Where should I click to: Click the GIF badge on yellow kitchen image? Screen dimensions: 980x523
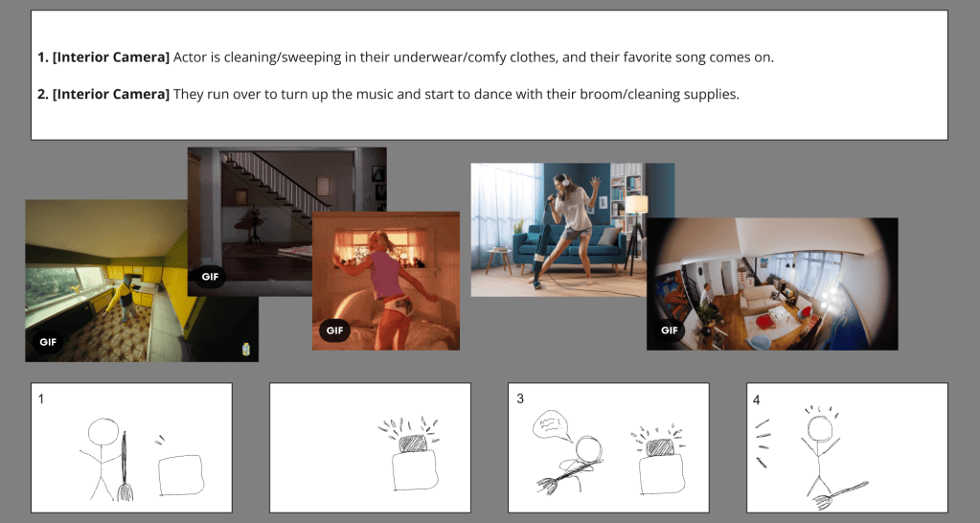tap(48, 341)
